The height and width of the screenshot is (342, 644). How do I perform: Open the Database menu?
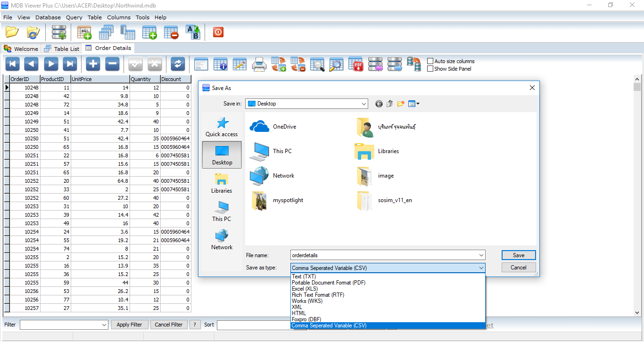pos(48,17)
